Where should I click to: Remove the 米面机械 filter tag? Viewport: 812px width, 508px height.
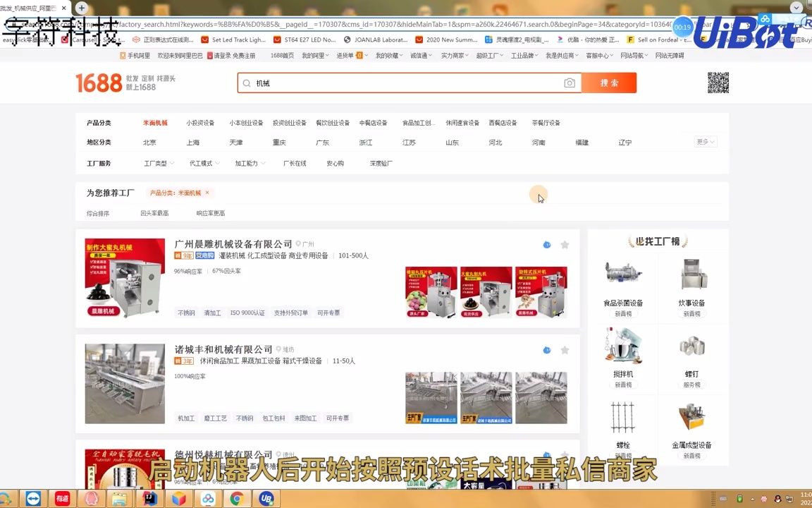click(207, 193)
